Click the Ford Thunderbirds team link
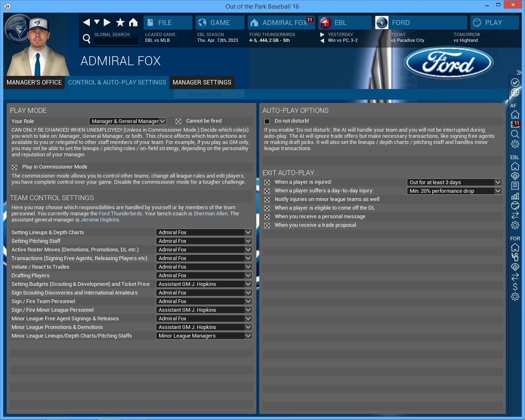The image size is (525, 420). (x=120, y=214)
